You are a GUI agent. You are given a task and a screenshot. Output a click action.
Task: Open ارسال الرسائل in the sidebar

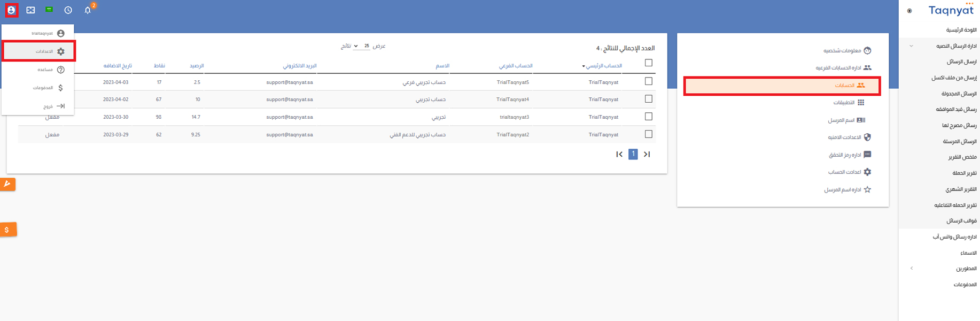961,62
